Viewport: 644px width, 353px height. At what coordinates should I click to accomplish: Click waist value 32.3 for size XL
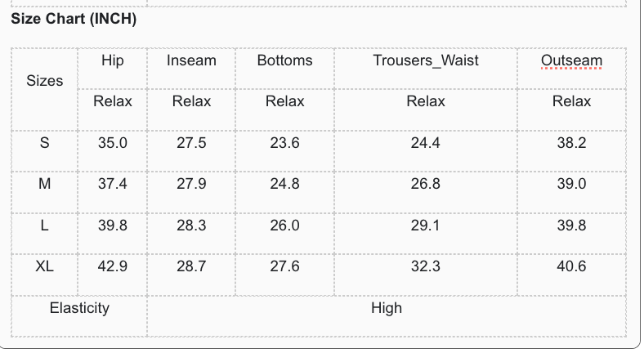click(426, 266)
